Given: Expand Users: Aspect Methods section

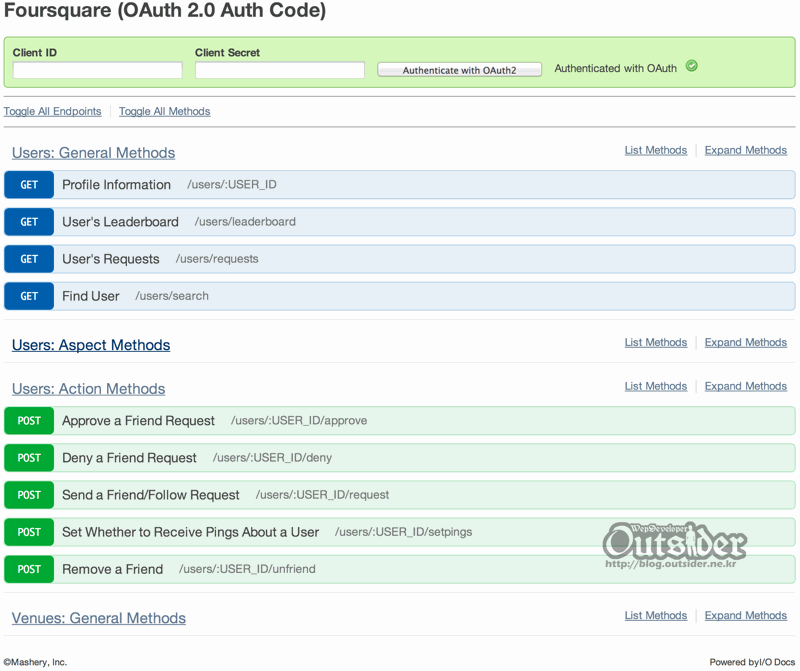Looking at the screenshot, I should click(x=91, y=345).
